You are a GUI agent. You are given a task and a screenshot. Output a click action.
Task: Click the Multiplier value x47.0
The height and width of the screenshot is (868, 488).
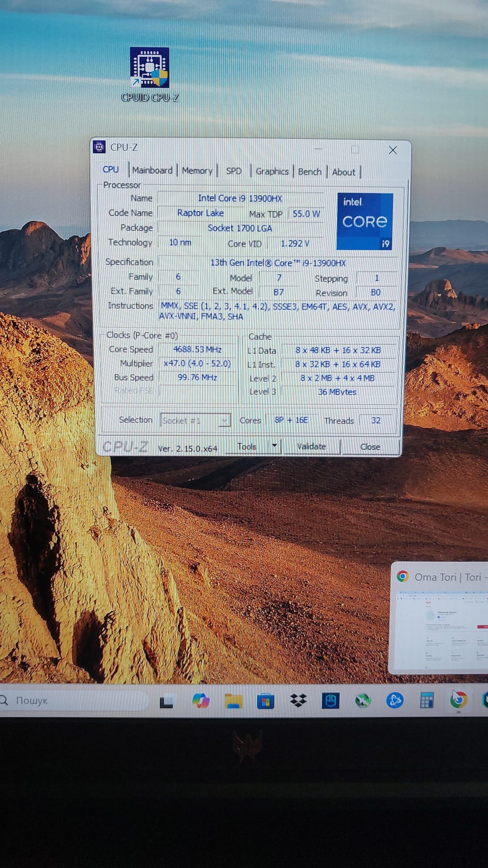pyautogui.click(x=197, y=364)
